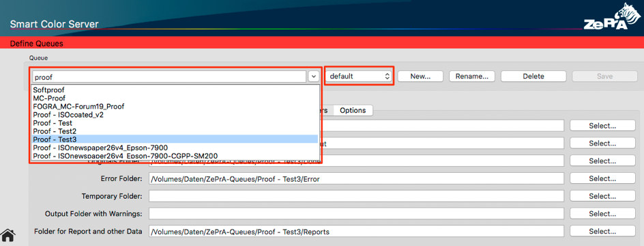Image resolution: width=644 pixels, height=246 pixels.
Task: Select 'Proof - Test2' queue entry
Action: tap(175, 131)
